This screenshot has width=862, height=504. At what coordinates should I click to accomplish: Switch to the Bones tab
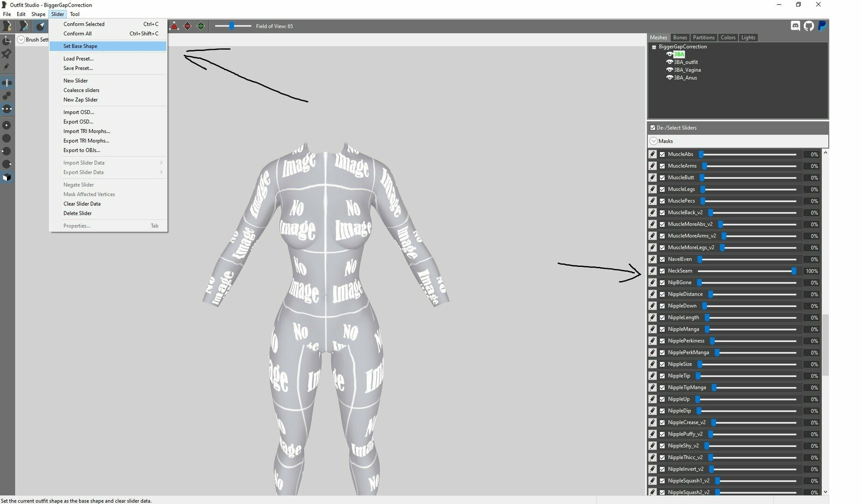pos(680,37)
